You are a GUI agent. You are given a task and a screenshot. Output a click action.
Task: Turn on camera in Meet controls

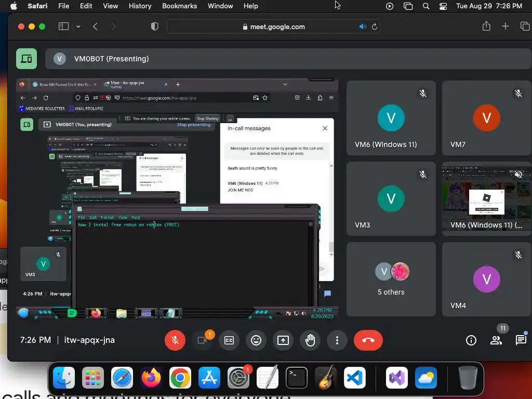(202, 340)
